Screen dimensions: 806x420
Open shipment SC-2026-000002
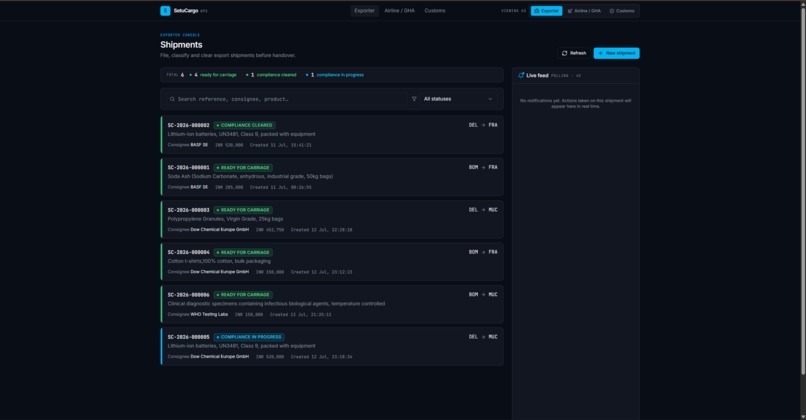pyautogui.click(x=332, y=135)
